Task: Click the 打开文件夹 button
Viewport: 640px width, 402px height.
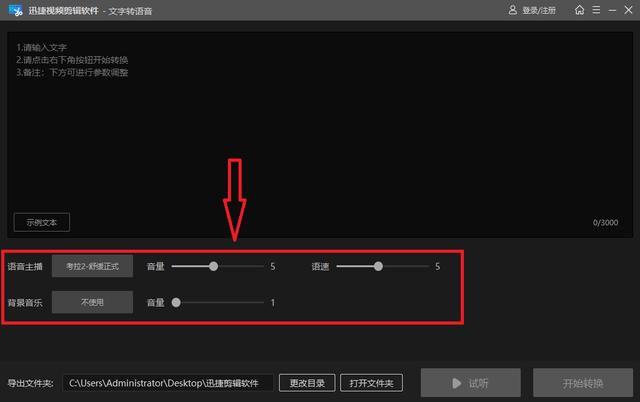Action: tap(371, 383)
